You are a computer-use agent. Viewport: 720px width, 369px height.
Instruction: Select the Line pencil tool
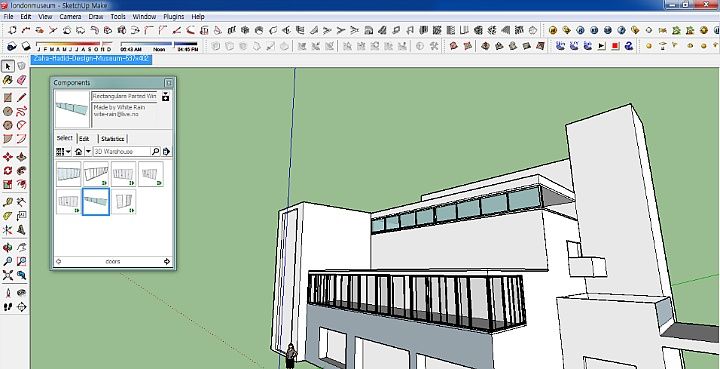point(22,97)
